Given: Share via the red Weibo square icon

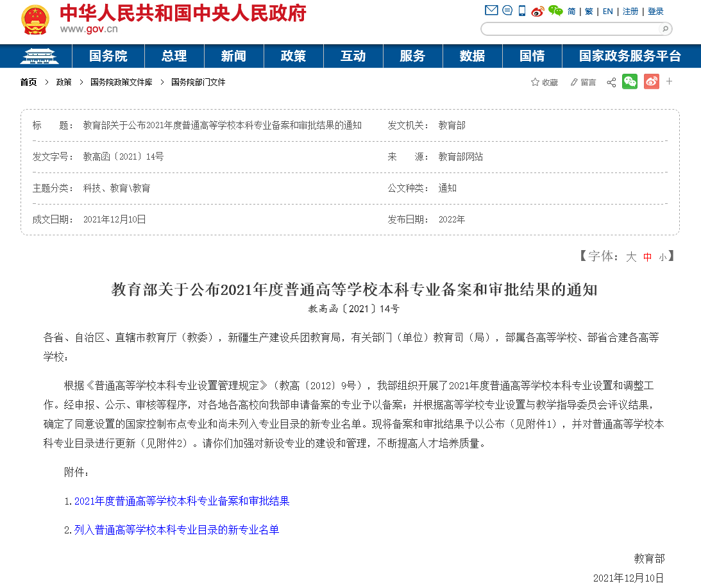Looking at the screenshot, I should (651, 81).
